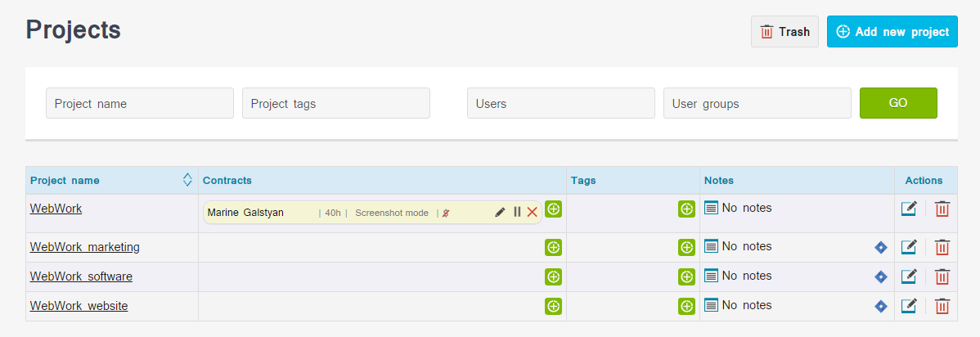Click Marine Galstyan contract name
Screen dimensions: 980x337
click(245, 213)
